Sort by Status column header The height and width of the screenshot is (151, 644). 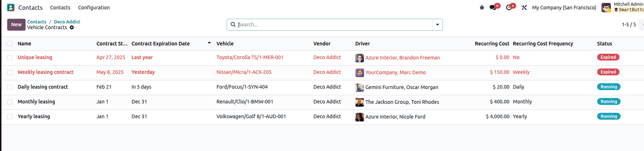604,44
